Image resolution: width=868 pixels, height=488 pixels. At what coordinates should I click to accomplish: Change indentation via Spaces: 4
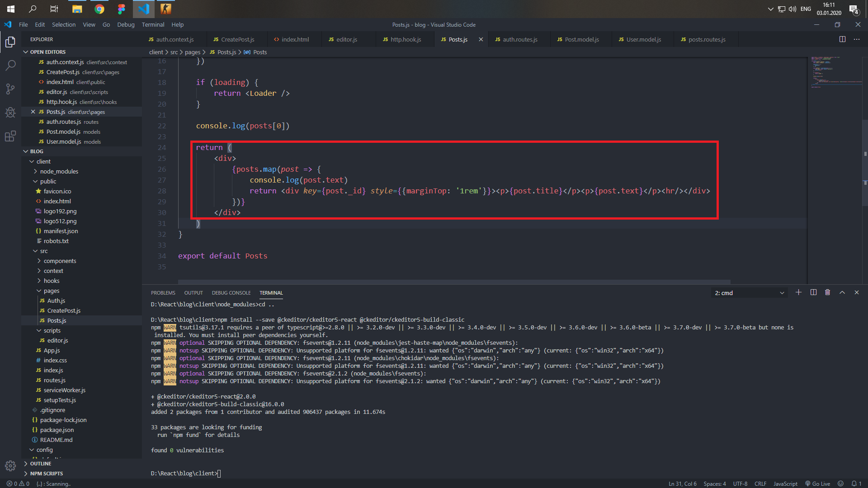(715, 483)
